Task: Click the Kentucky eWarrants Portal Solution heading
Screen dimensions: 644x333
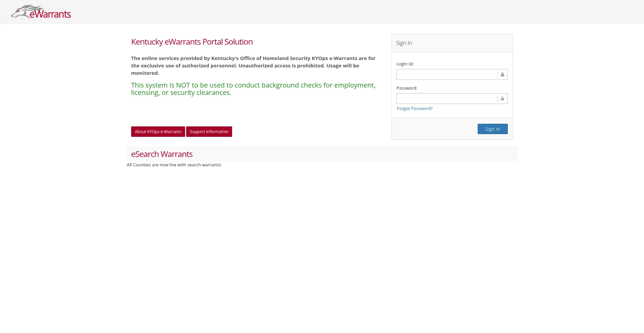Action: pos(192,42)
